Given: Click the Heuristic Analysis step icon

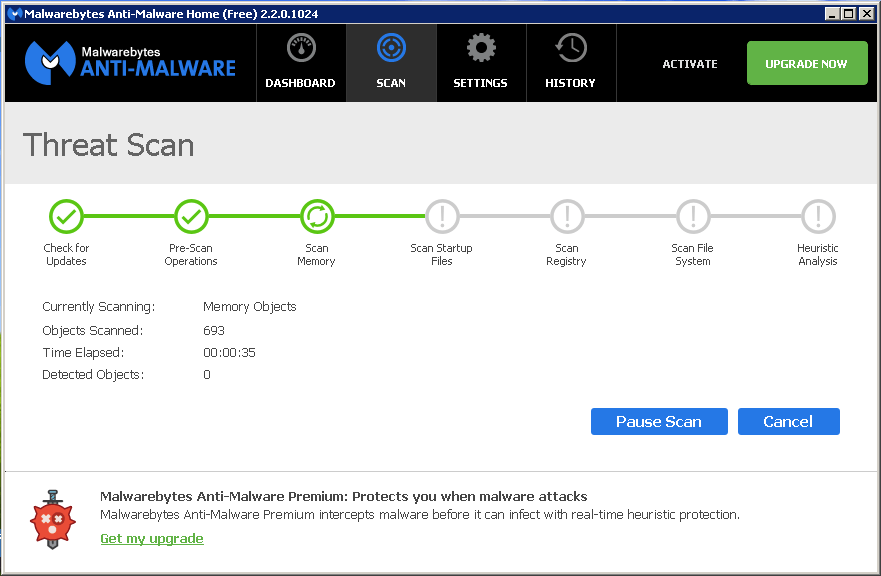Looking at the screenshot, I should tap(818, 216).
